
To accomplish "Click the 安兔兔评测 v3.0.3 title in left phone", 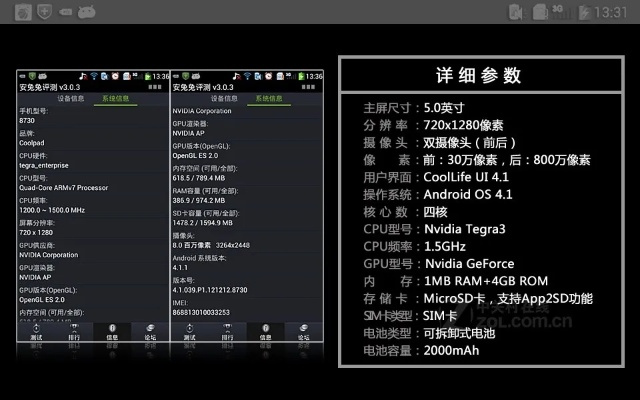I will pyautogui.click(x=49, y=87).
